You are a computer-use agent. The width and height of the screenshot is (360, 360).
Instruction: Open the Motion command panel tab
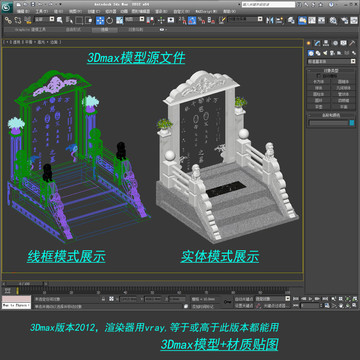point(335,43)
